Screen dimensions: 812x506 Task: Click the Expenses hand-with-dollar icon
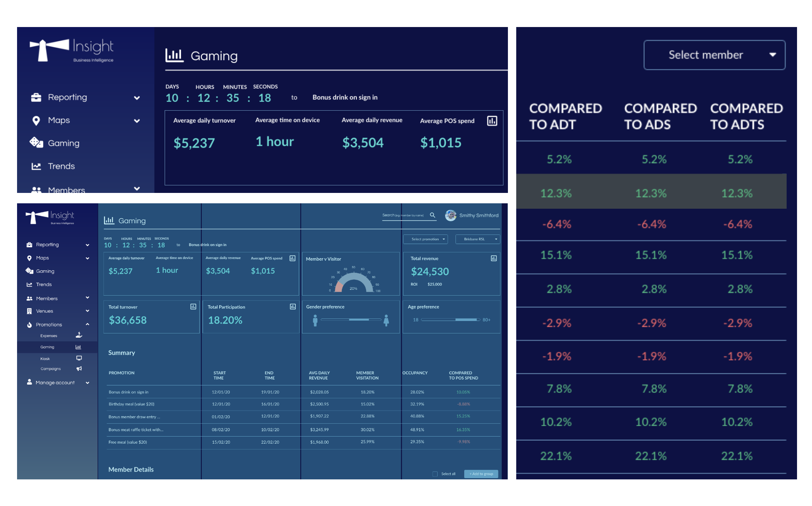(79, 335)
